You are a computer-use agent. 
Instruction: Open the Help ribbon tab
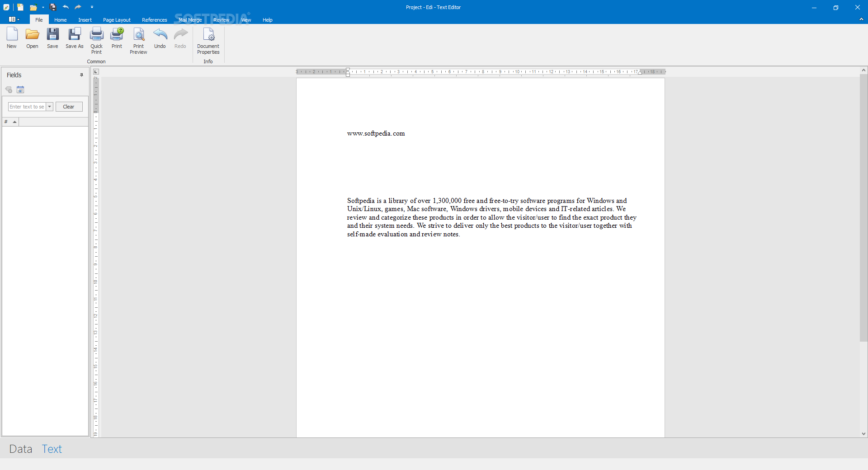point(268,20)
